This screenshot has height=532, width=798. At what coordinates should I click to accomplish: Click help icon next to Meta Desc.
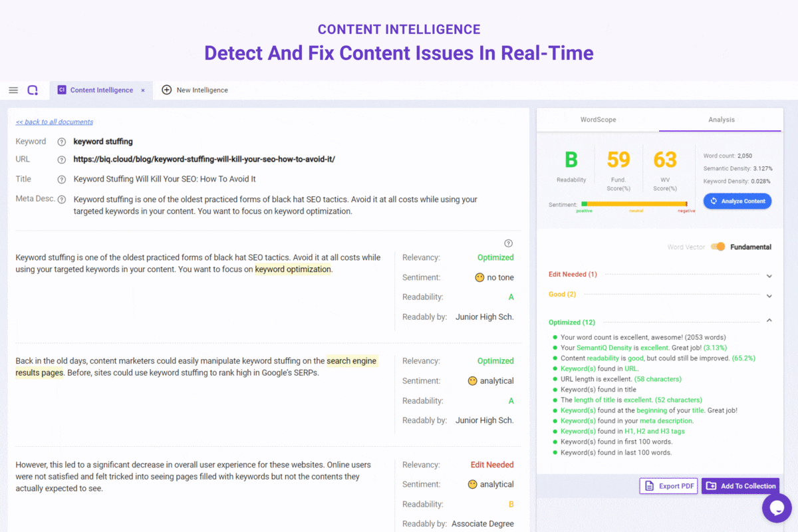point(62,199)
